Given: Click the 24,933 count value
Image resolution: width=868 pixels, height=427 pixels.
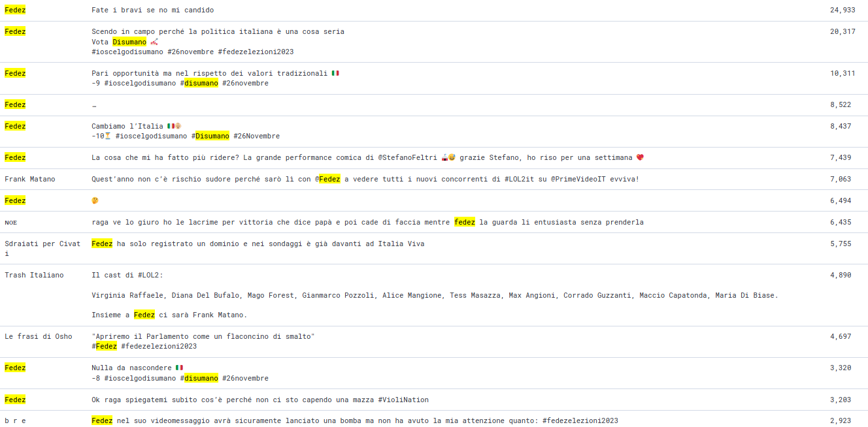Looking at the screenshot, I should 843,10.
